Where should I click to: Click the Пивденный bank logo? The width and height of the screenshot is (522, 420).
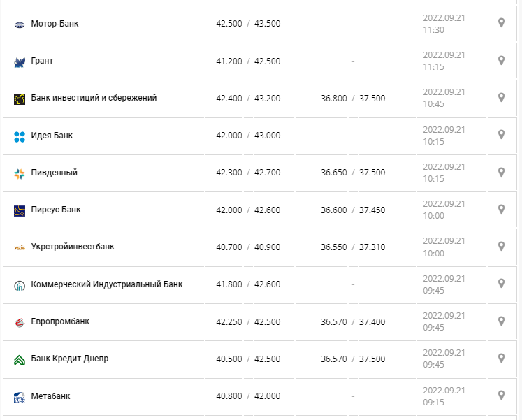coord(20,173)
